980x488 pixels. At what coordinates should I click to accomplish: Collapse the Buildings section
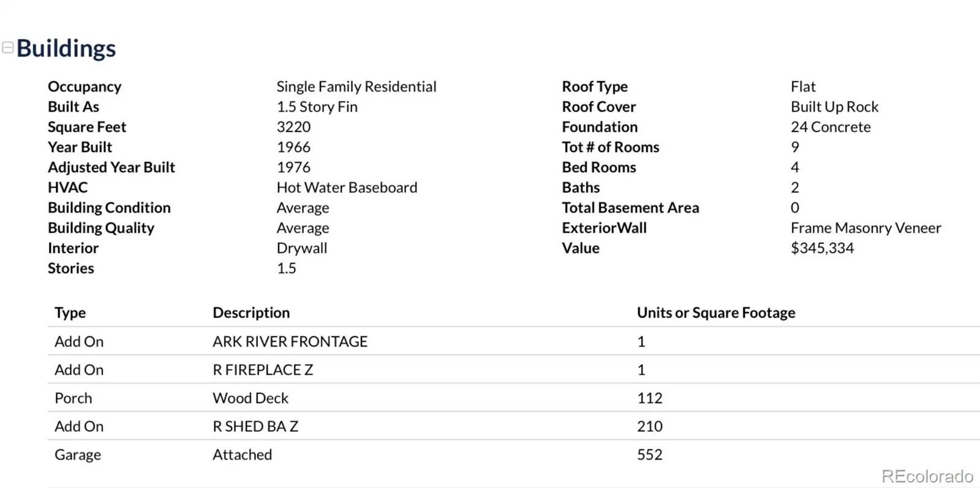8,48
